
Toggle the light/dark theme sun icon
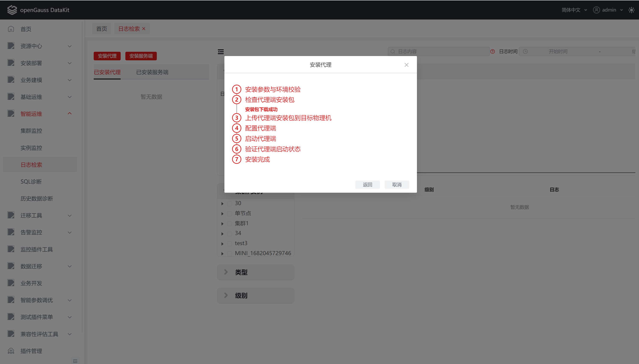[631, 10]
